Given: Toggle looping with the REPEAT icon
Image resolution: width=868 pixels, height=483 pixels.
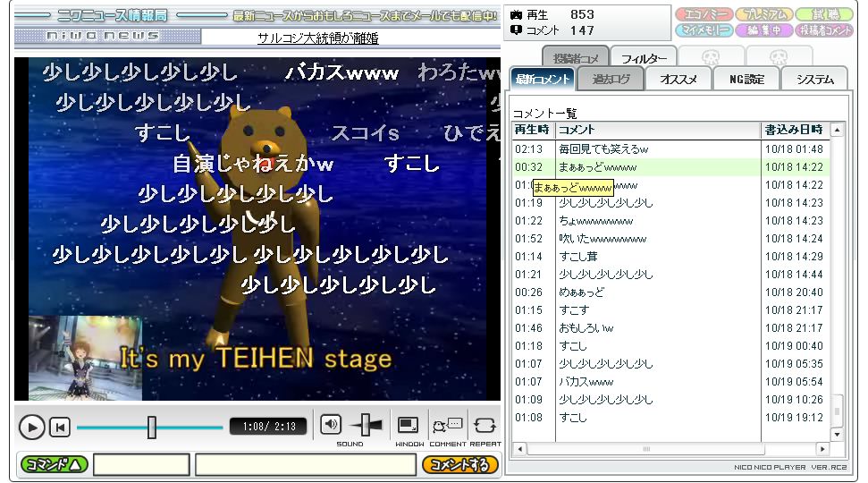Looking at the screenshot, I should [485, 426].
